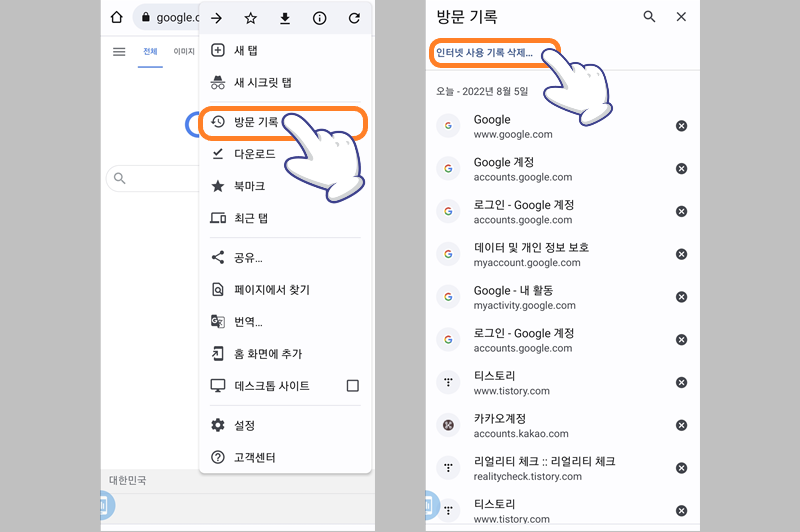Bookmark page with the star icon
The image size is (800, 532).
coord(251,18)
